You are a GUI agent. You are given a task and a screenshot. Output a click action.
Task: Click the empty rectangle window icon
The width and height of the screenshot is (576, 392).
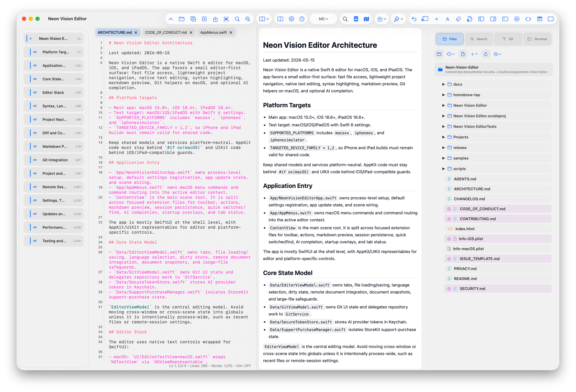(551, 19)
